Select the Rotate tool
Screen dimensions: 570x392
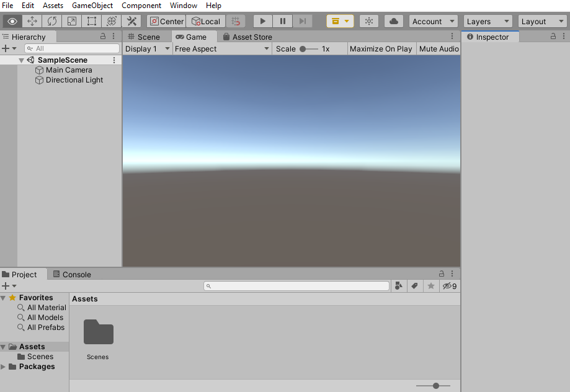tap(52, 22)
